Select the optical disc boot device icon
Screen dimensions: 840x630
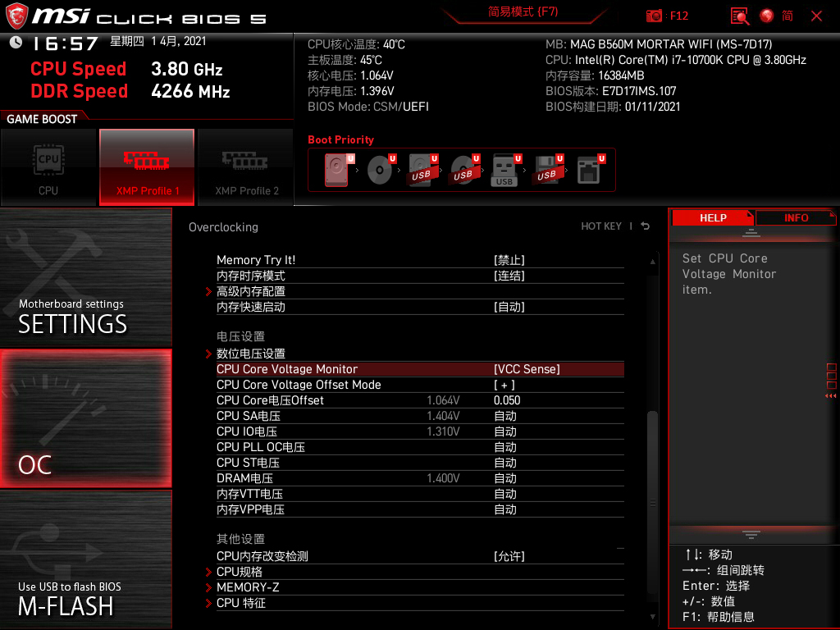tap(380, 170)
